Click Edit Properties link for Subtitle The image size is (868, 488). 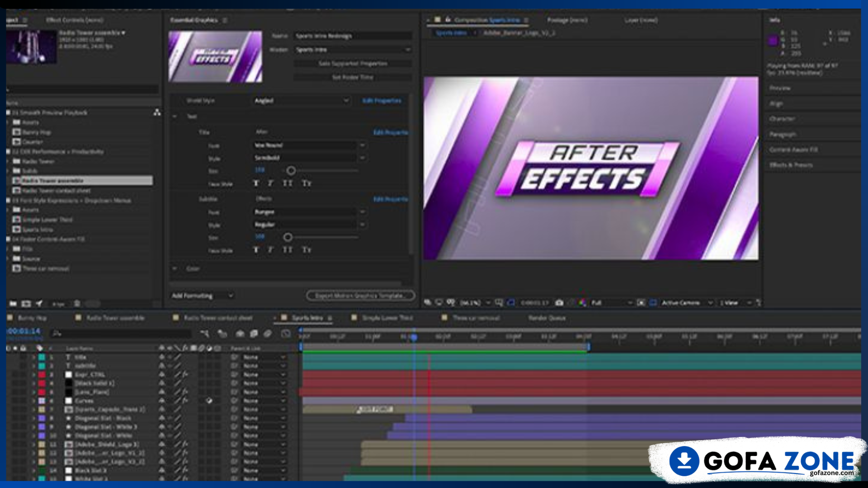[391, 199]
